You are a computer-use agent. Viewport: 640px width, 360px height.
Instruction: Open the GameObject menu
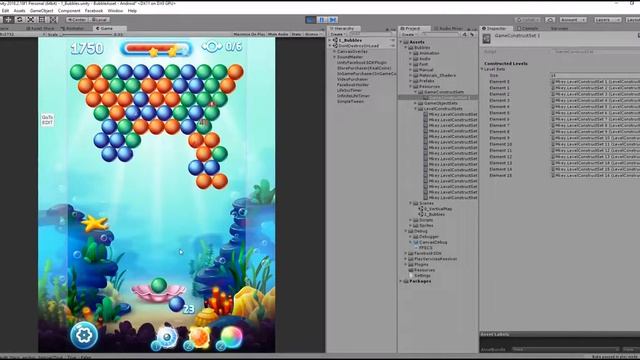pos(41,11)
